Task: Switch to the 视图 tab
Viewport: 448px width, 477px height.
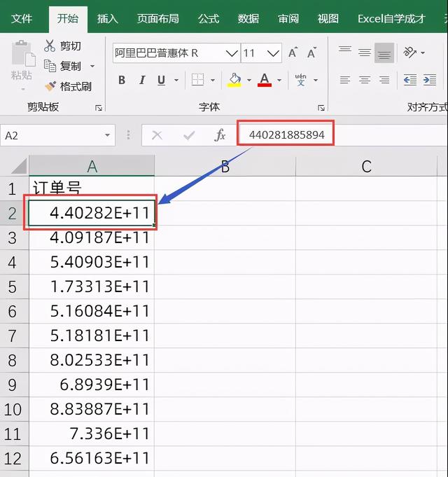Action: [x=328, y=18]
